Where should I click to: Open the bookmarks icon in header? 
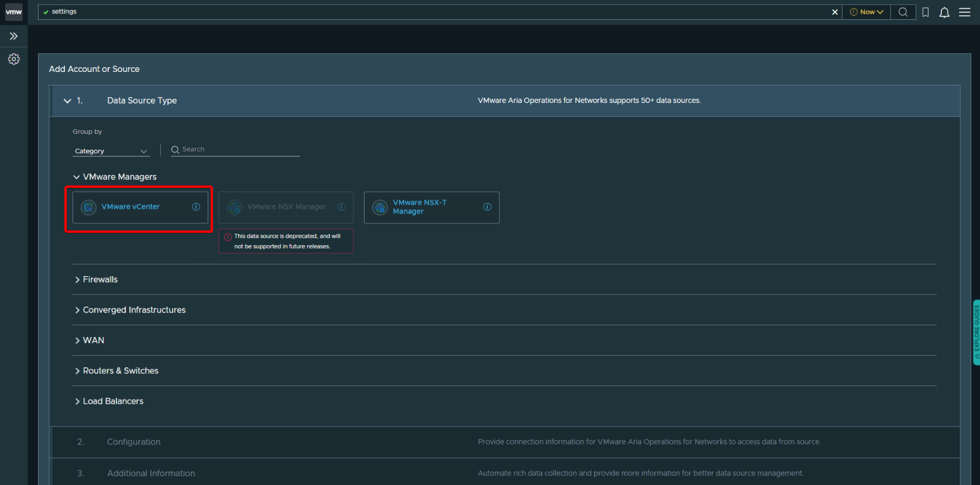tap(925, 12)
